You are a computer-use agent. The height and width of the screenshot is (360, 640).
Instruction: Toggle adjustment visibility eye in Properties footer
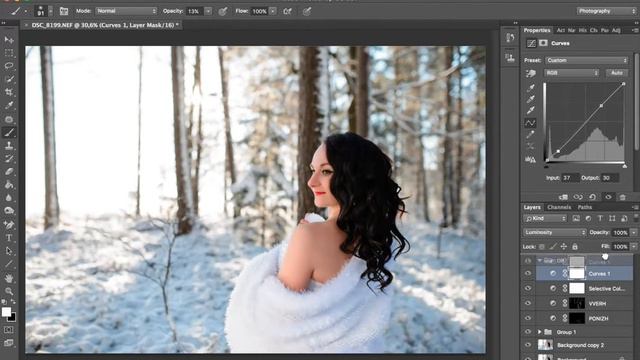pyautogui.click(x=608, y=197)
